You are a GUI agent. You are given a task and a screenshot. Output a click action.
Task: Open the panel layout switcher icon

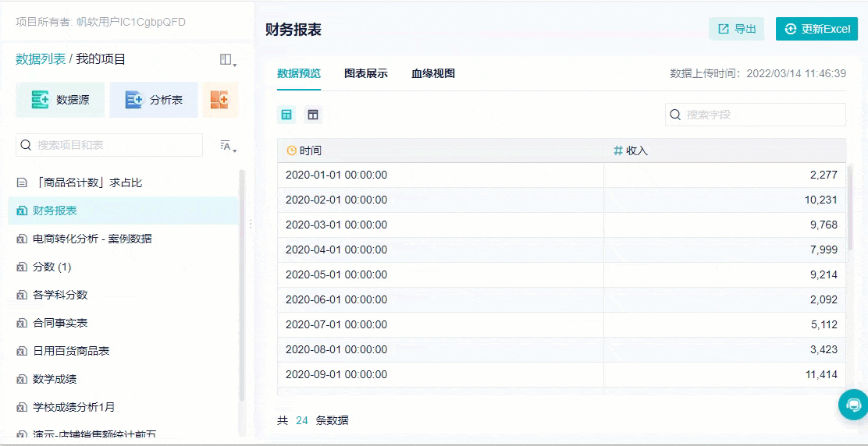pos(227,60)
